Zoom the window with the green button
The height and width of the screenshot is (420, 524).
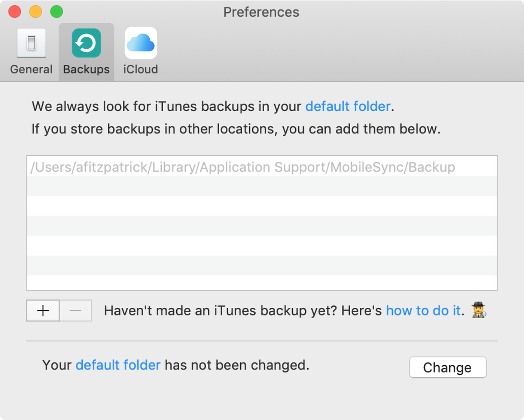point(57,12)
